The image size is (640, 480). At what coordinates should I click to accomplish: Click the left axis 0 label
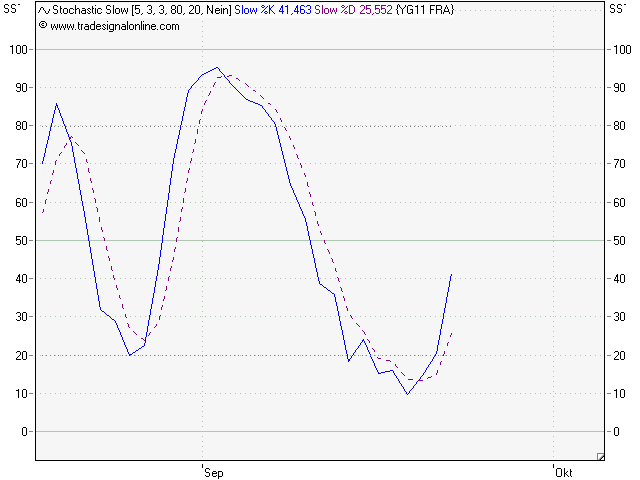(24, 431)
